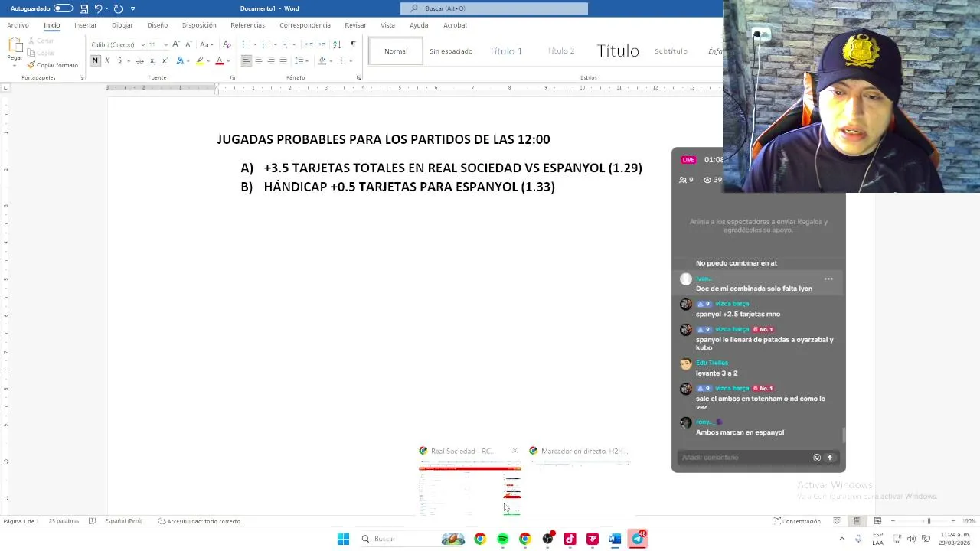Open the Windows Start menu
Viewport: 980px width, 551px height.
click(x=343, y=539)
